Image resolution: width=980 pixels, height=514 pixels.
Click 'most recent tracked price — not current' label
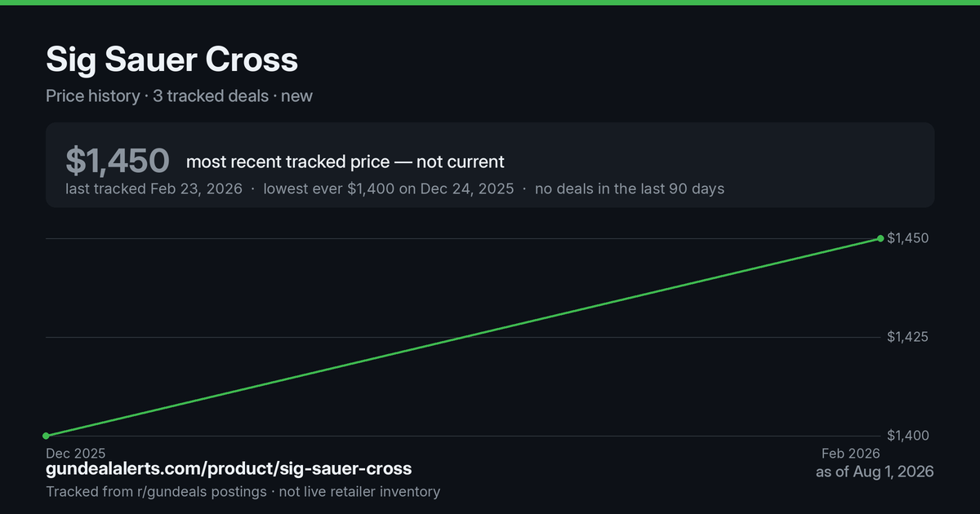tap(345, 162)
